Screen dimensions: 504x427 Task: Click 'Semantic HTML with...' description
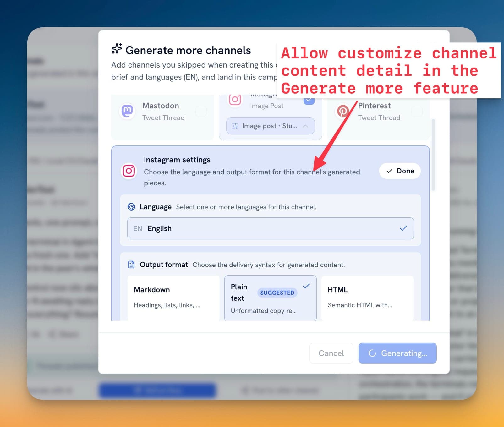[x=360, y=305]
